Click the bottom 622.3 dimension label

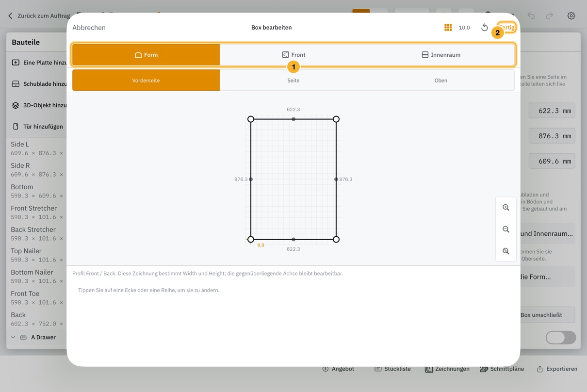coord(293,249)
